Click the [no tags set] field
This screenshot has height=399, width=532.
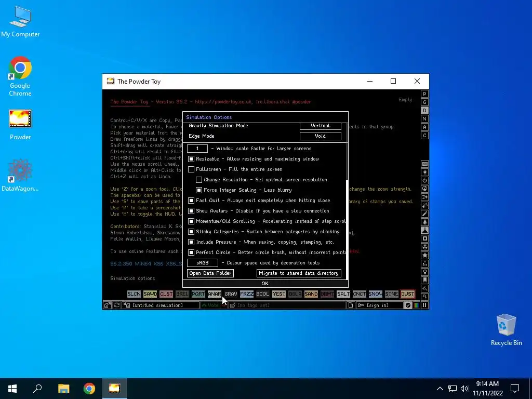287,305
